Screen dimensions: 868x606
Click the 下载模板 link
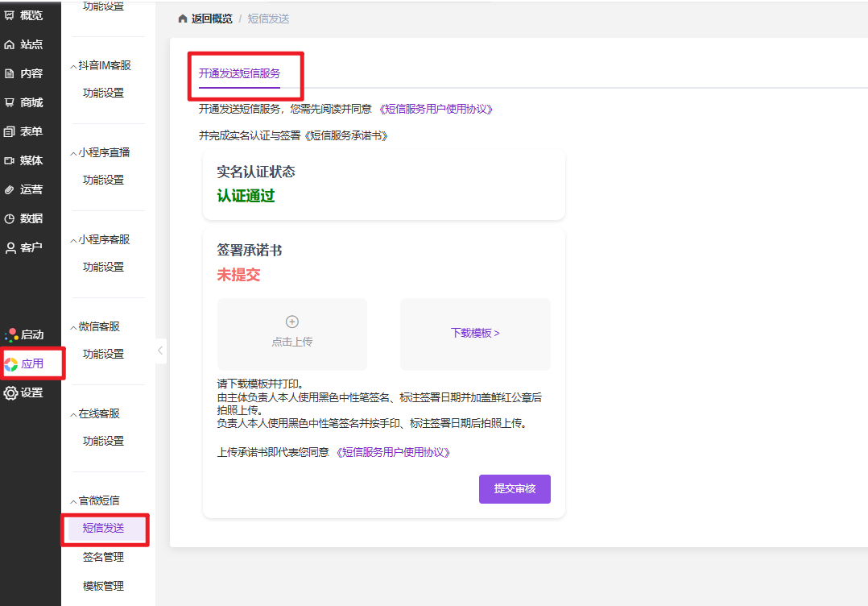click(x=475, y=333)
